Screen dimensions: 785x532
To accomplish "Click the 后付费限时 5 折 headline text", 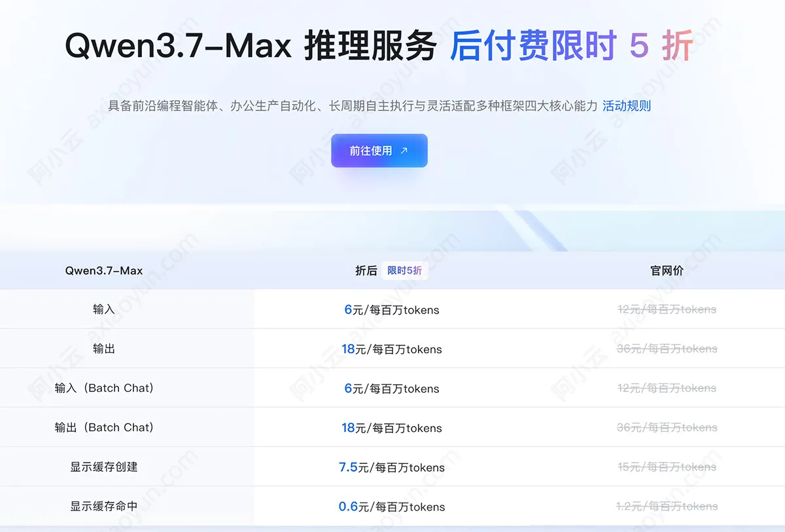I will click(572, 46).
